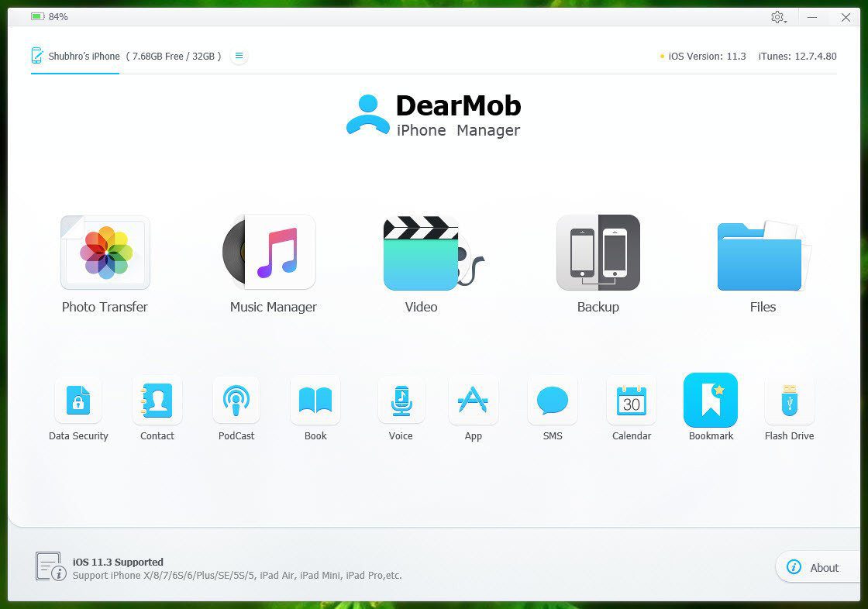Click the Photo Transfer label
The image size is (868, 609).
105,307
